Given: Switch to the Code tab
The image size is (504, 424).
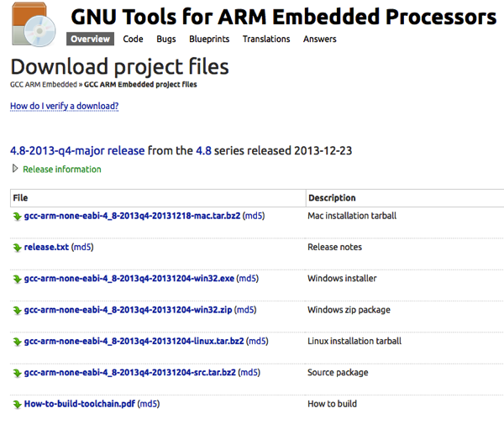Looking at the screenshot, I should [133, 39].
